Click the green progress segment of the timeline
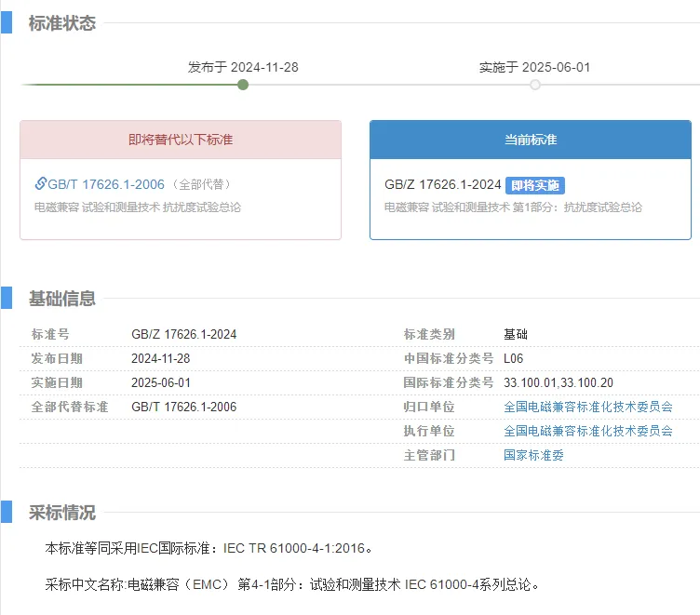The image size is (700, 615). (130, 85)
